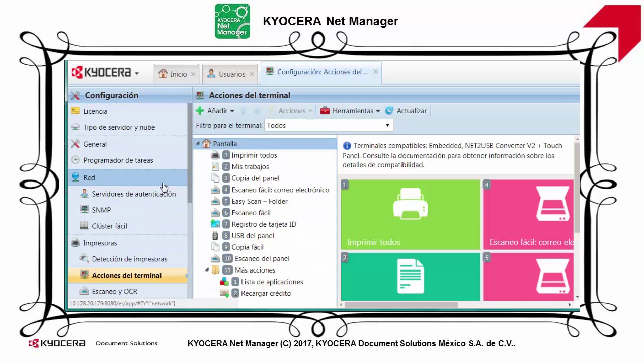Select Copia del panel tree item
The image size is (644, 362).
tap(255, 178)
